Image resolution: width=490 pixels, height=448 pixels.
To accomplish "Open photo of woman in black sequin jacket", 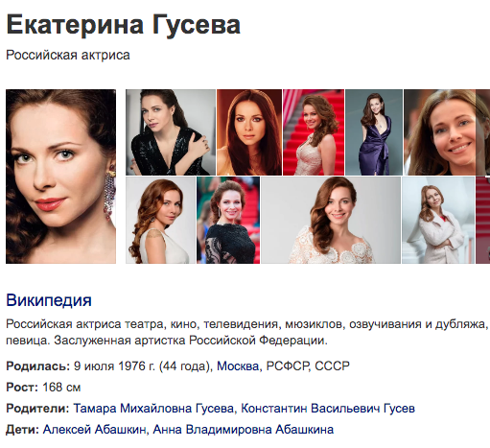I will pyautogui.click(x=171, y=132).
